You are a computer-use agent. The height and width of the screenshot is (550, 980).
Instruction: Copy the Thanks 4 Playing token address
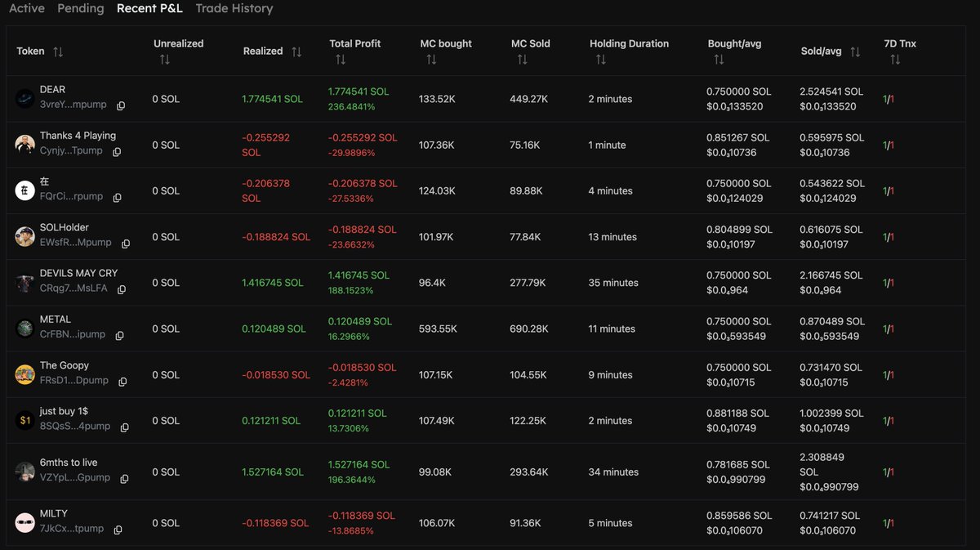click(x=117, y=152)
